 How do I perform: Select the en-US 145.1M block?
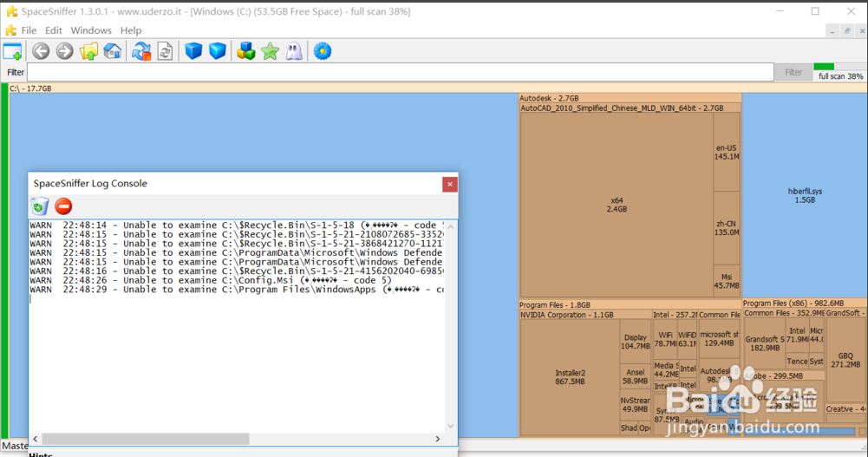tap(727, 152)
